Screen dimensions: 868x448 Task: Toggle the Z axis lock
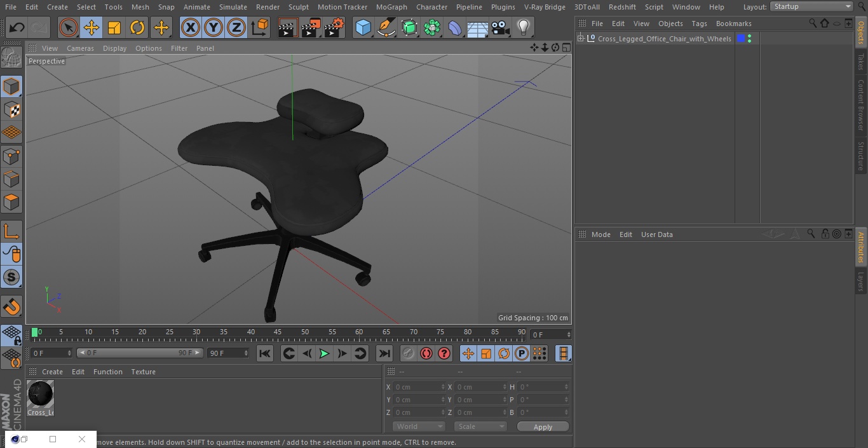236,27
